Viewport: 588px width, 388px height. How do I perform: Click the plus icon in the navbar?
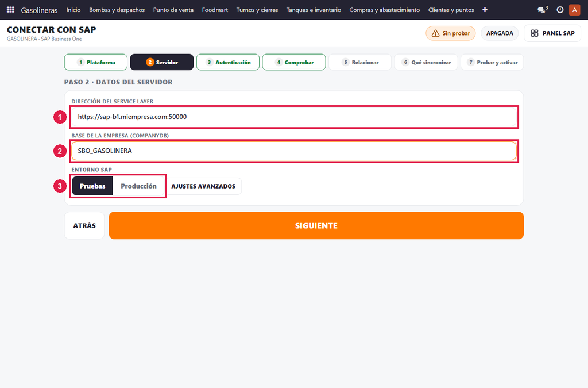485,10
